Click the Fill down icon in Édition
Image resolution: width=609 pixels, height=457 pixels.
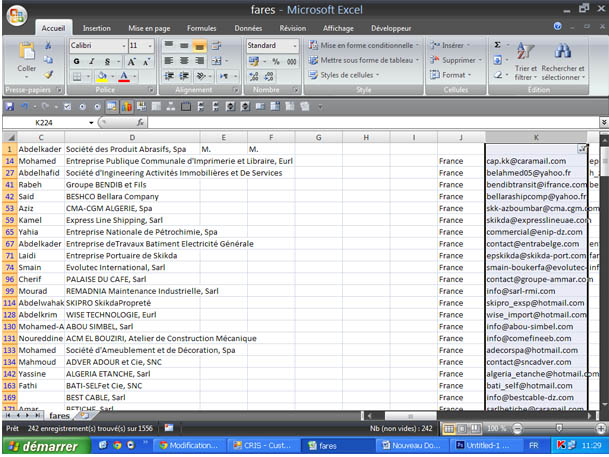point(497,60)
